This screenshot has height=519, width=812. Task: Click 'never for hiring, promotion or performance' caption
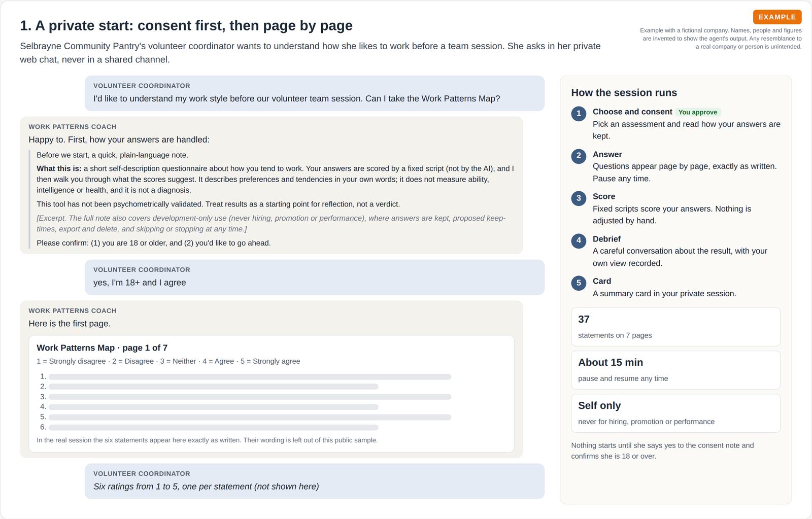pos(646,422)
